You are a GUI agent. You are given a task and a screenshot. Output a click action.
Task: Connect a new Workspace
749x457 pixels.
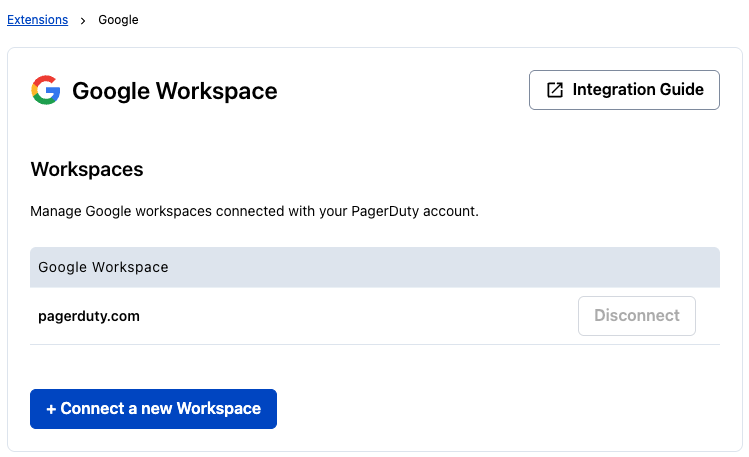(153, 409)
